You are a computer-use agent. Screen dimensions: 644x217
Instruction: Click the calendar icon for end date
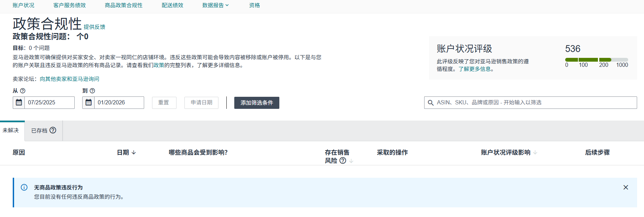[x=88, y=103]
